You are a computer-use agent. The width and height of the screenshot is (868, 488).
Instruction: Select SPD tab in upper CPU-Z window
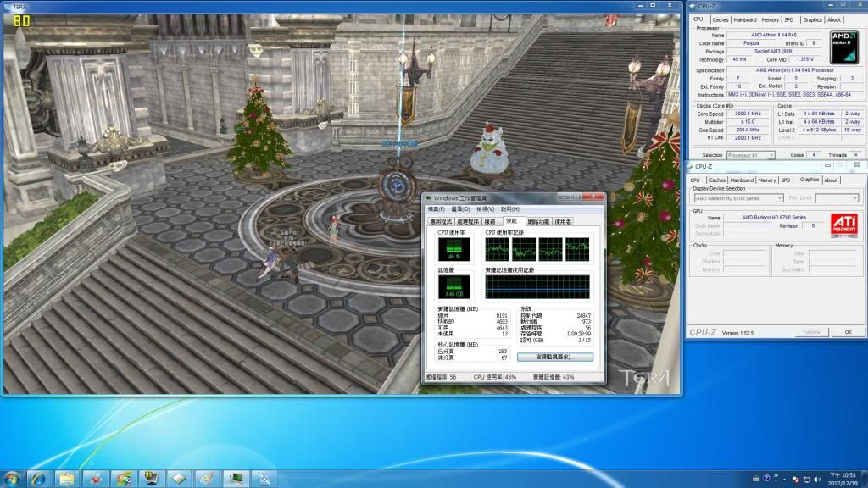click(x=789, y=20)
